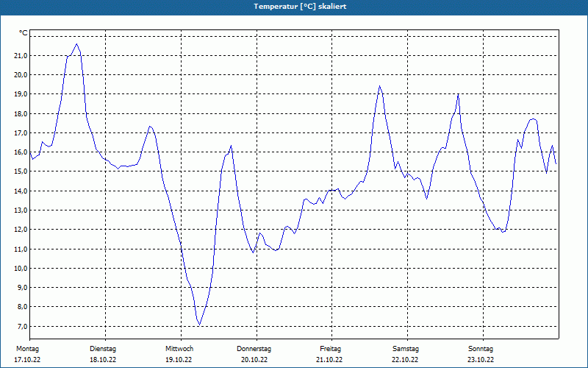This screenshot has height=368, width=588.
Task: Click the chart title 'Temperatur [°C] skaliert'
Action: click(300, 7)
